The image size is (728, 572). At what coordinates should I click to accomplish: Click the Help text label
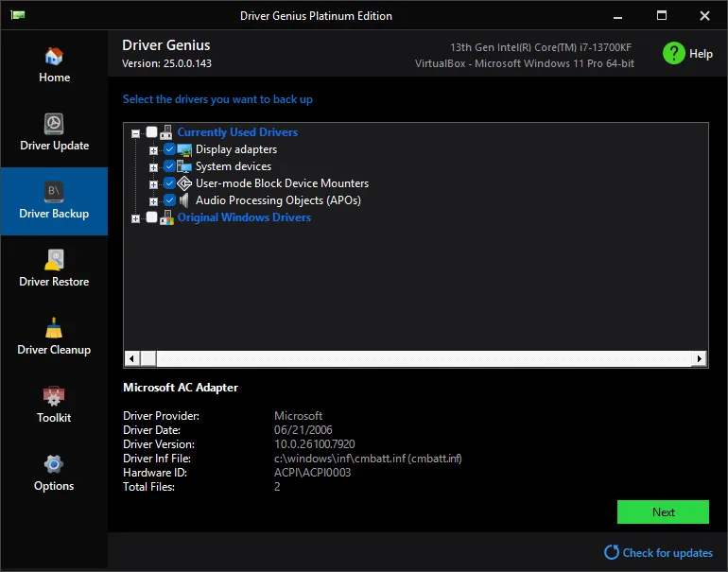point(701,54)
